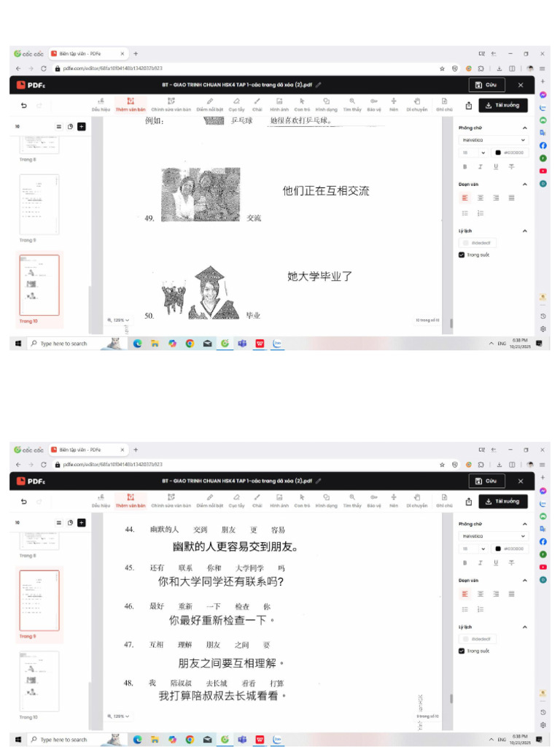
Task: Select Cục tẩy eraser in question-49 window
Action: click(x=236, y=104)
